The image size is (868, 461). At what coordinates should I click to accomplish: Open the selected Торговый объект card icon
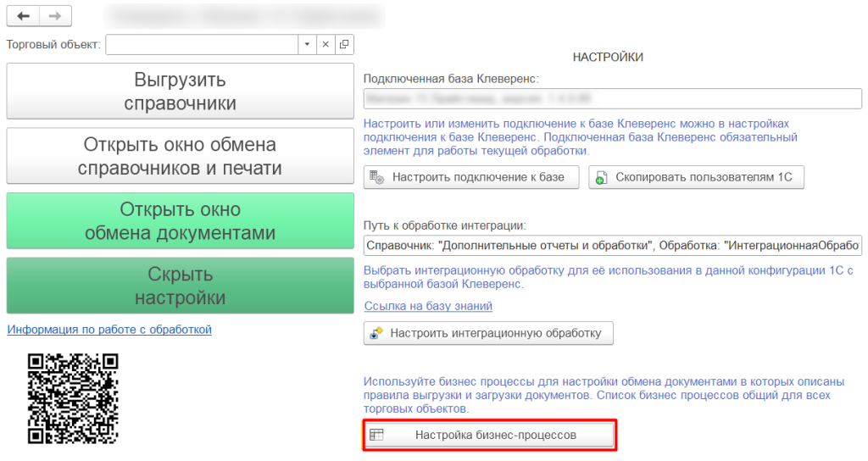click(x=344, y=44)
